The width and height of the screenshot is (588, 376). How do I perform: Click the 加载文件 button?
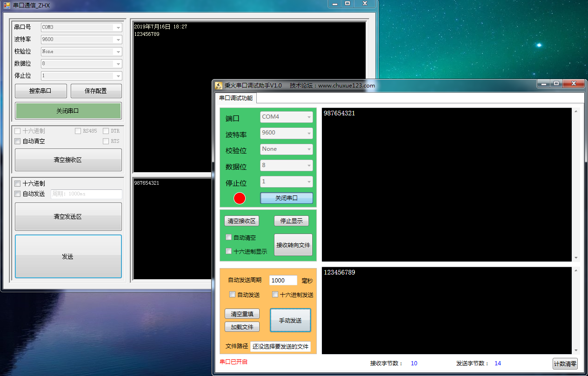coord(242,327)
